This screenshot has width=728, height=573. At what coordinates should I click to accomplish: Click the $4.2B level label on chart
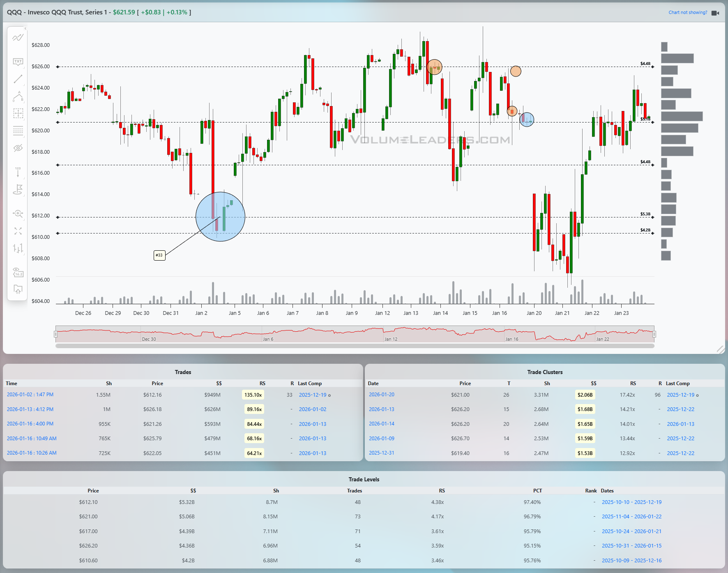coord(645,230)
